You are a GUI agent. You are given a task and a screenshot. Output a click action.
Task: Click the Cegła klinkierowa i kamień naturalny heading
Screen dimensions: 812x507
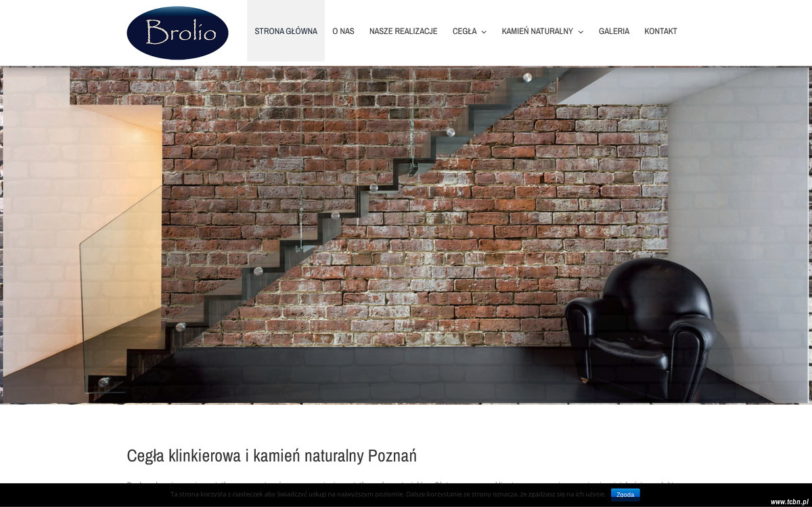coord(271,456)
